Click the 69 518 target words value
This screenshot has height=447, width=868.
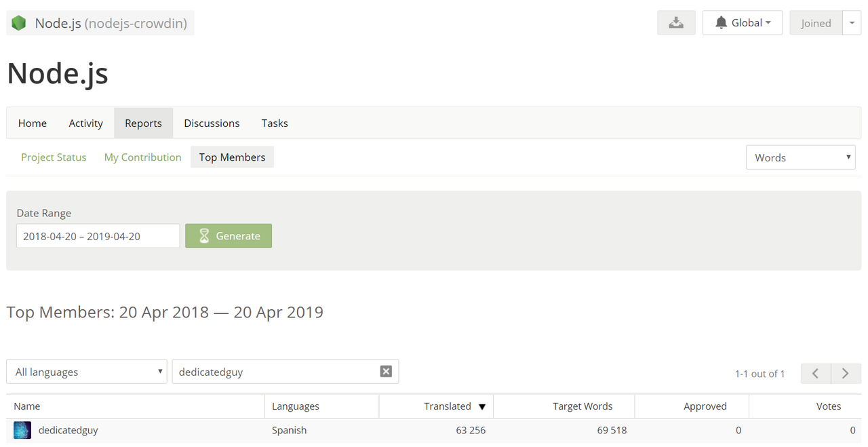[x=612, y=430]
